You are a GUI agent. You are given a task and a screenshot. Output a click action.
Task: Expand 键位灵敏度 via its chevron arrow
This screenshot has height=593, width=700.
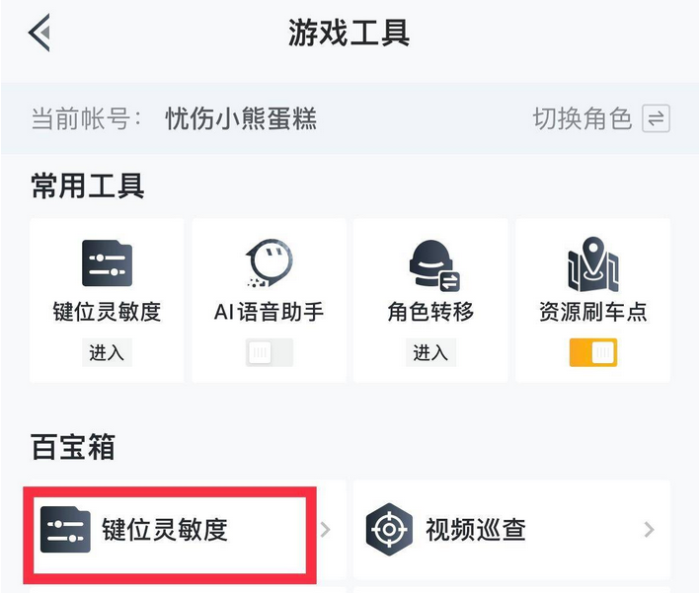point(326,530)
